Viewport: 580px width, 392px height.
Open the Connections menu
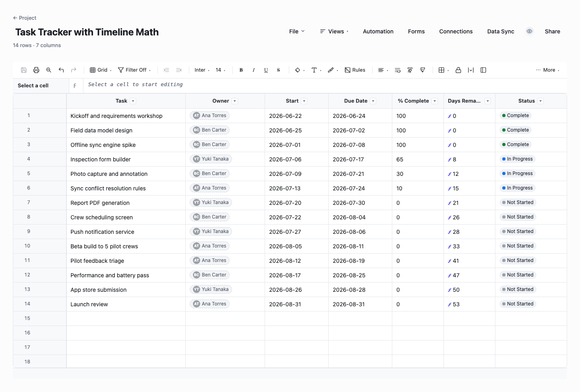(x=456, y=31)
